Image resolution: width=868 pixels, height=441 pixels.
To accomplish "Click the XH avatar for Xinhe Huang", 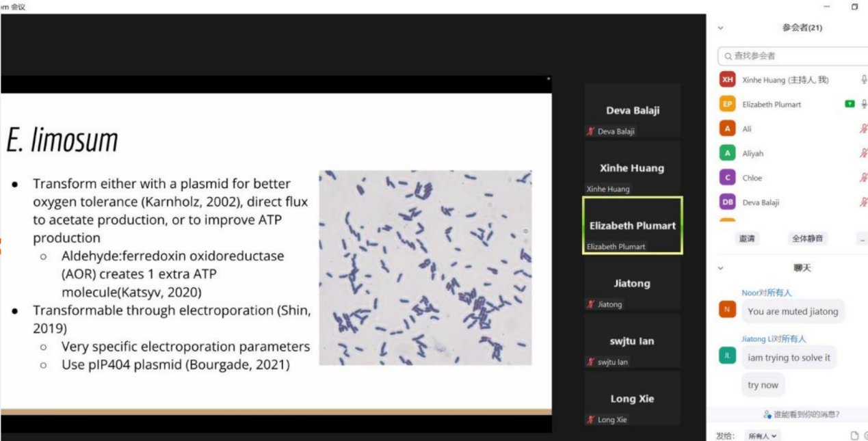I will point(727,79).
